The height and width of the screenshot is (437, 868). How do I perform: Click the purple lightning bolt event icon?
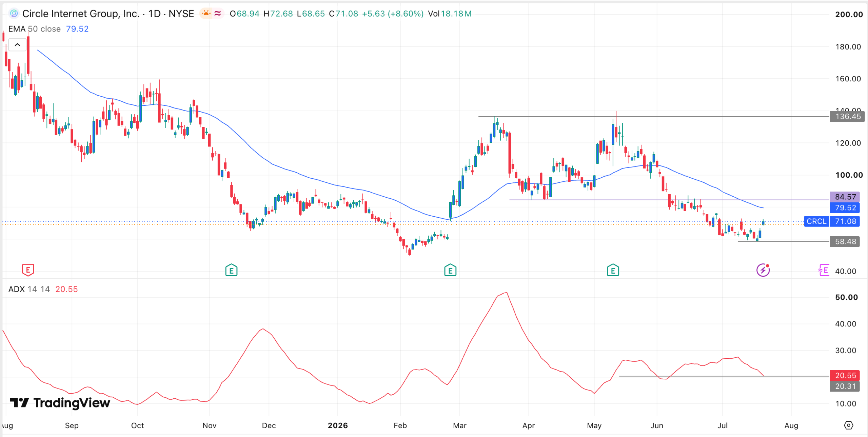pos(763,270)
